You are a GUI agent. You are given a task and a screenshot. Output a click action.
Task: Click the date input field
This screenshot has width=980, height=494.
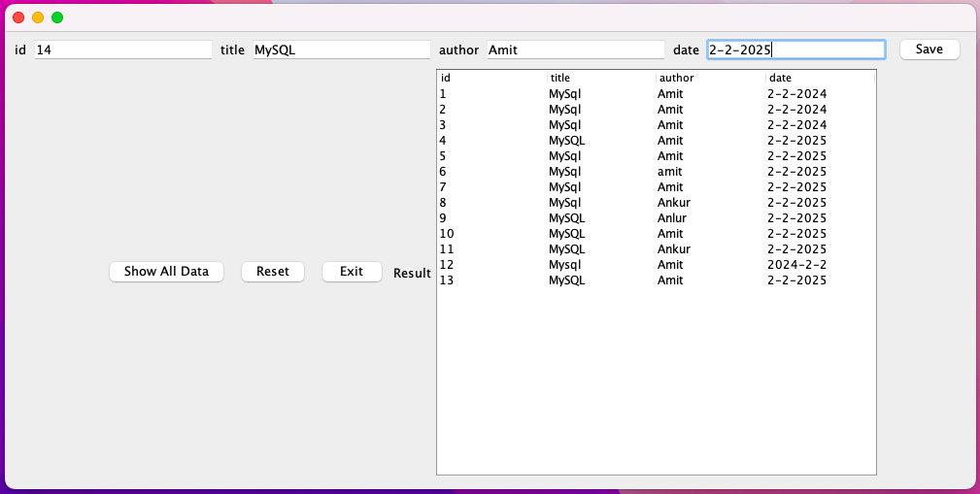(794, 49)
